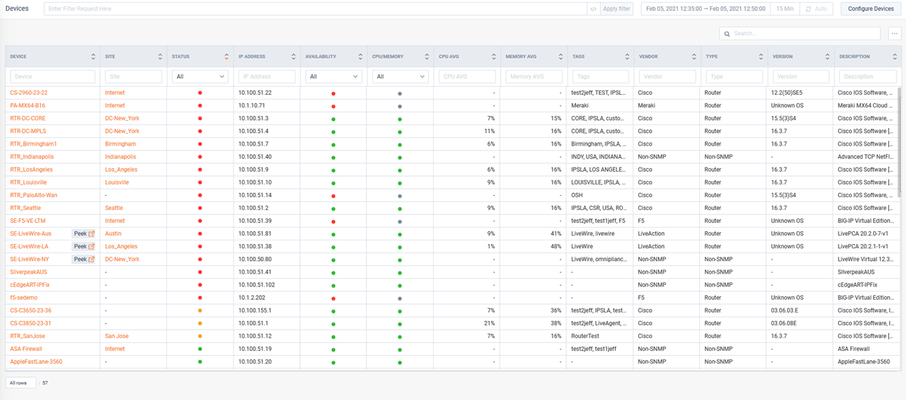906x400 pixels.
Task: Sort by the CPU AVG column arrows
Action: click(493, 57)
